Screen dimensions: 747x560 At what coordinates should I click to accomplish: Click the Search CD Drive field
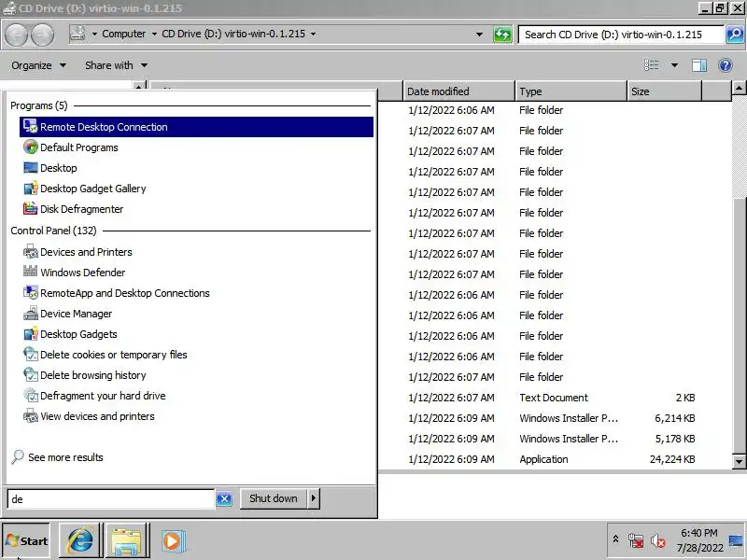pyautogui.click(x=620, y=35)
